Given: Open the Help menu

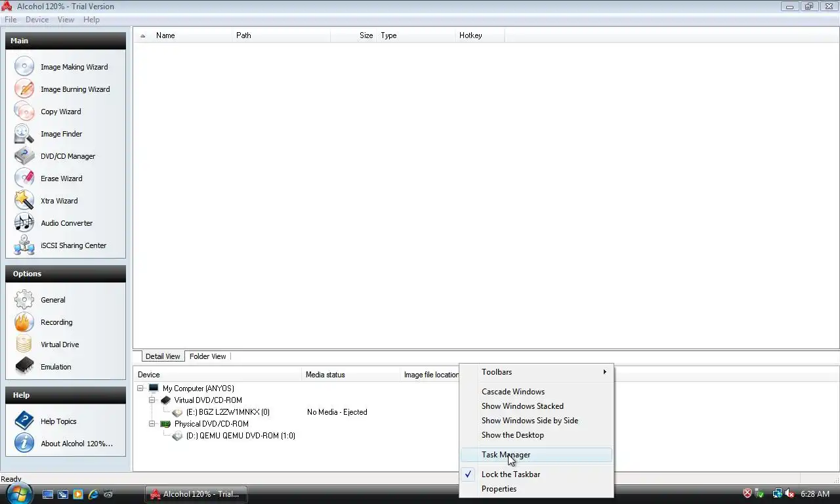Looking at the screenshot, I should (91, 20).
